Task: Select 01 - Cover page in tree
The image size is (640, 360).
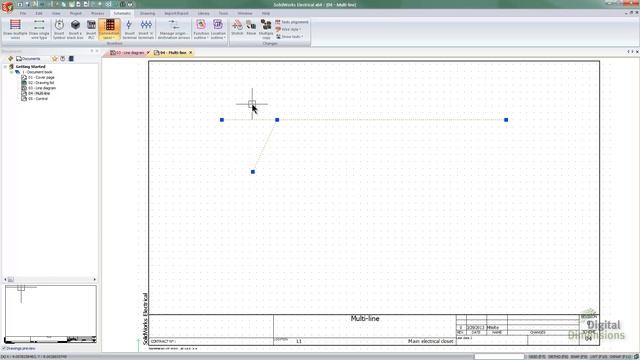Action: [41, 77]
